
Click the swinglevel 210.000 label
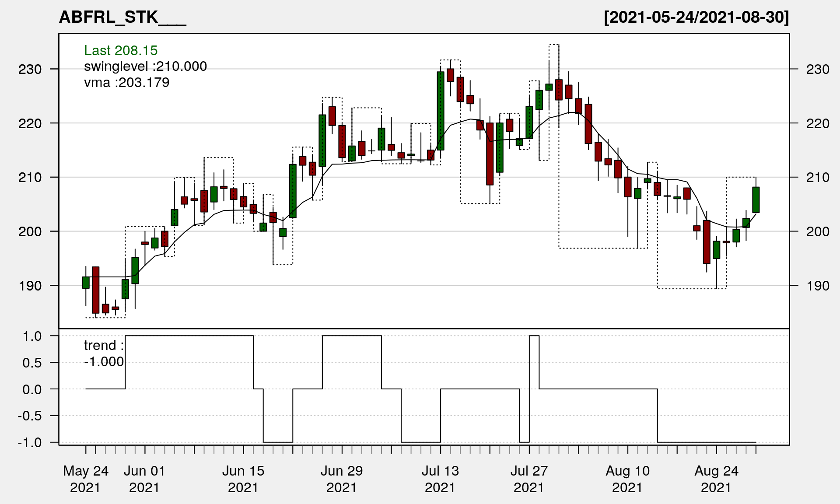click(x=145, y=66)
